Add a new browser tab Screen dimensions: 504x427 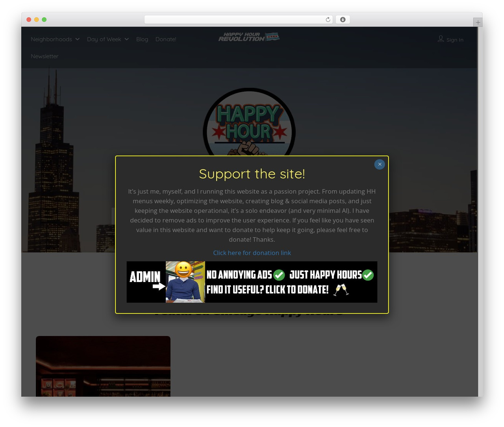[478, 22]
